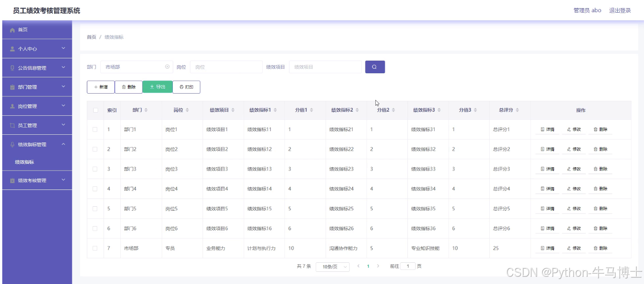Toggle the select-all checkbox in table header
This screenshot has height=284, width=644.
pyautogui.click(x=95, y=109)
